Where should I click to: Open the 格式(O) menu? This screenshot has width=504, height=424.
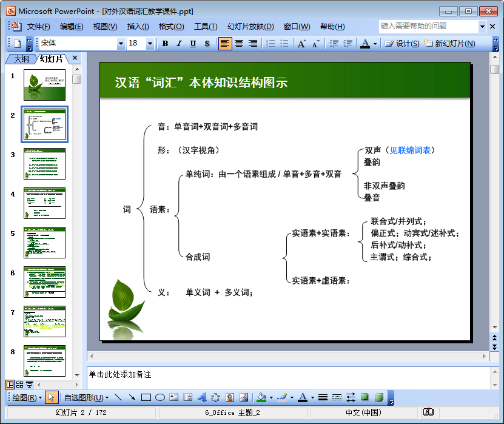point(171,26)
